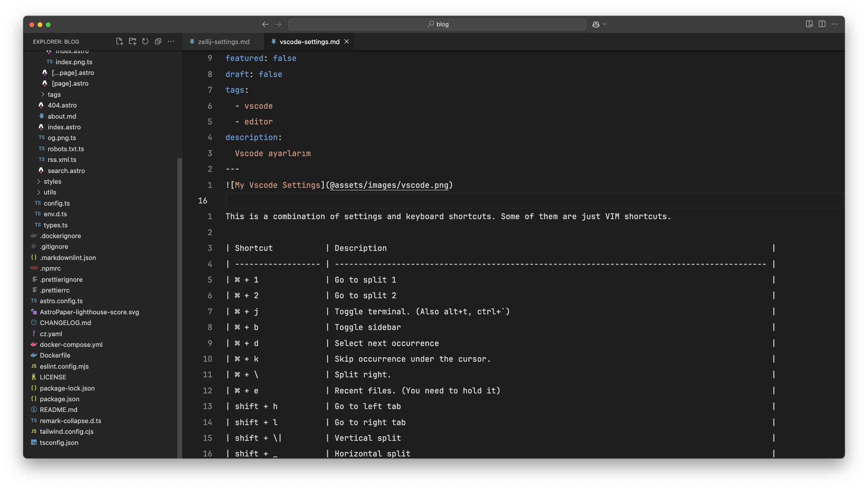868x489 pixels.
Task: Split the editor to the right
Action: 822,24
